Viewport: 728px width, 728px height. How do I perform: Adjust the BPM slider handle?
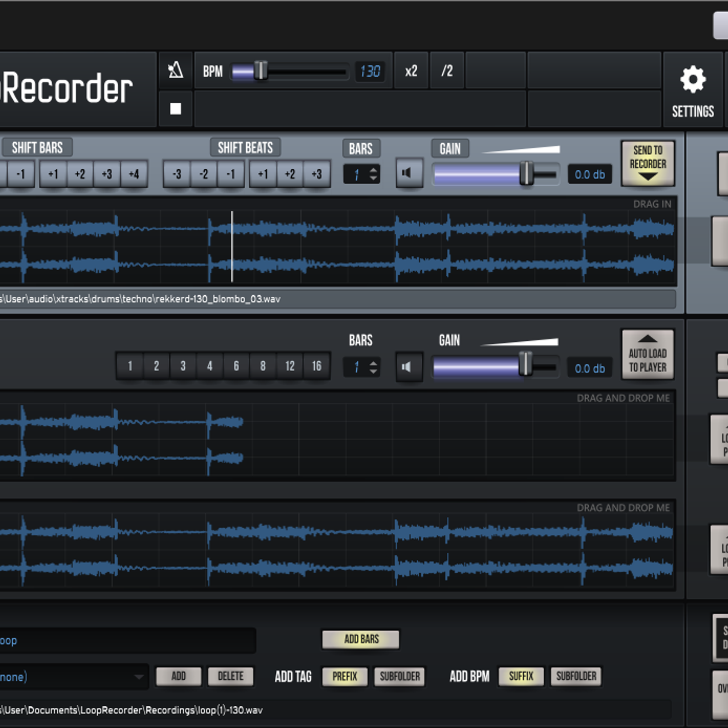(260, 70)
